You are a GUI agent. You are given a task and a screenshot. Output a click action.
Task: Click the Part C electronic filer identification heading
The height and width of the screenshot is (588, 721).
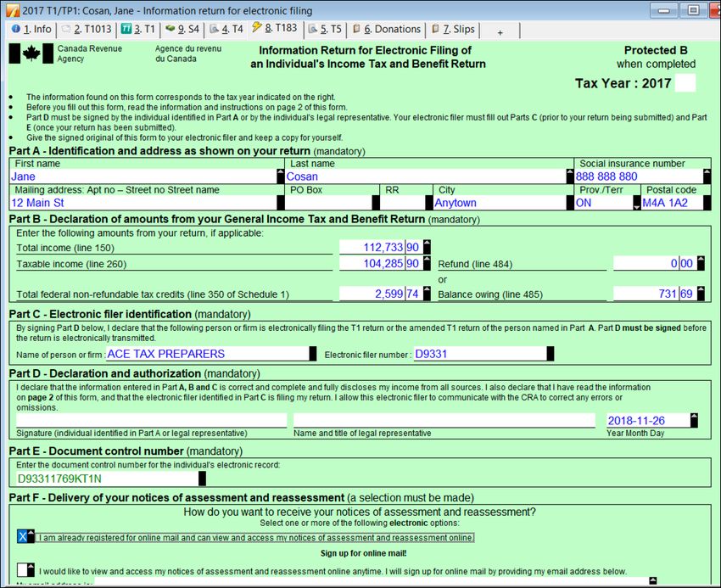pyautogui.click(x=130, y=314)
